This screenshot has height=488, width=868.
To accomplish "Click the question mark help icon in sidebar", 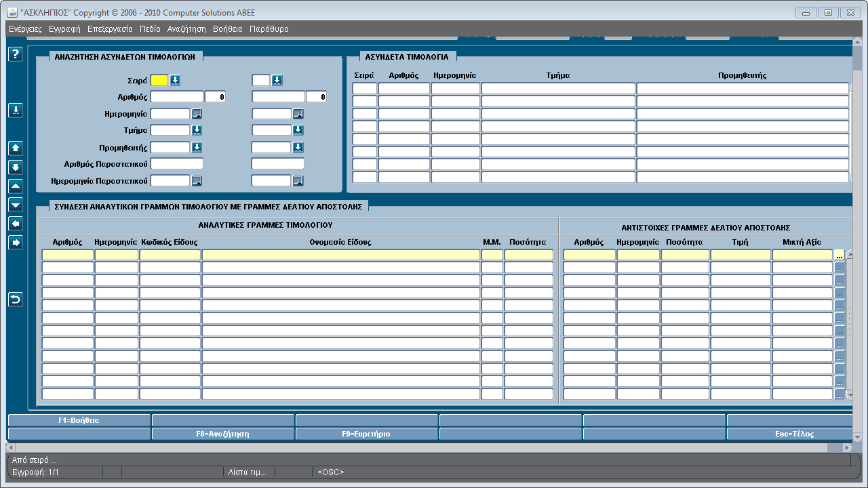I will tap(16, 55).
